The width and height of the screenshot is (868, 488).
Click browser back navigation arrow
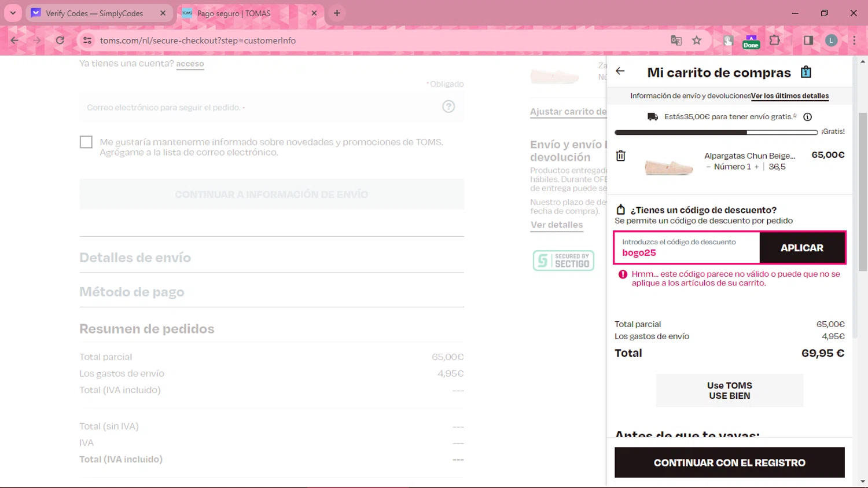click(14, 41)
